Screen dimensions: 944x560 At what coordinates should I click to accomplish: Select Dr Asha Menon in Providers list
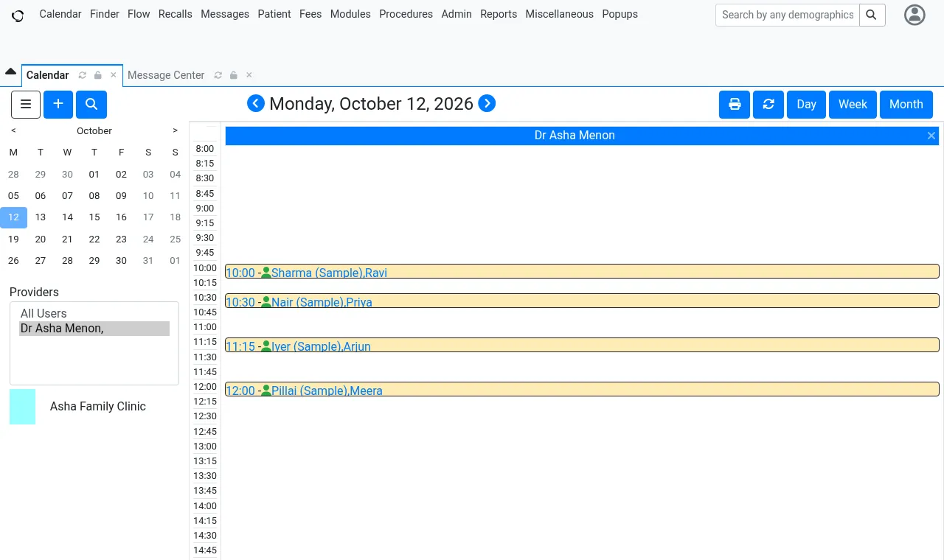click(x=94, y=329)
